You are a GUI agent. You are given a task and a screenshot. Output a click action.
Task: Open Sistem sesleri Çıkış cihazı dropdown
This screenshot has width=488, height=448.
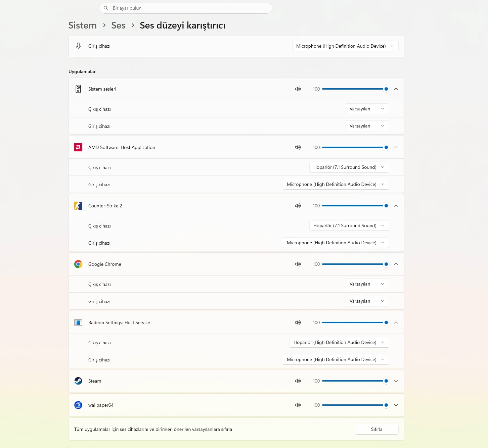point(367,109)
